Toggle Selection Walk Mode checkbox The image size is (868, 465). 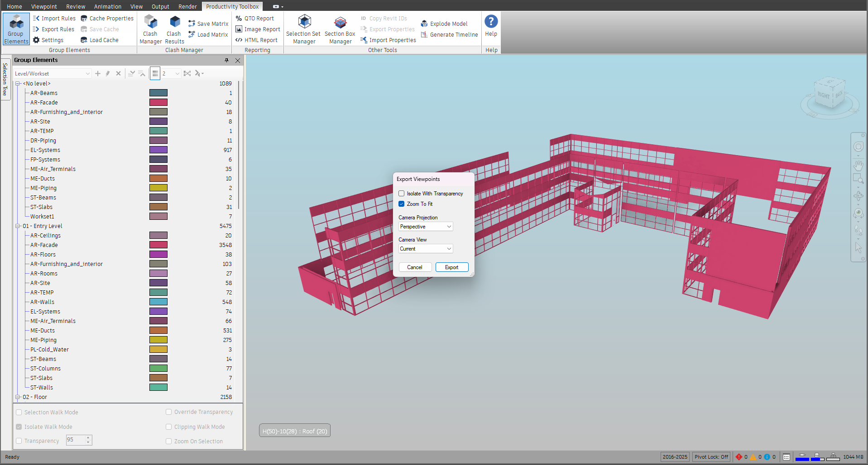19,413
